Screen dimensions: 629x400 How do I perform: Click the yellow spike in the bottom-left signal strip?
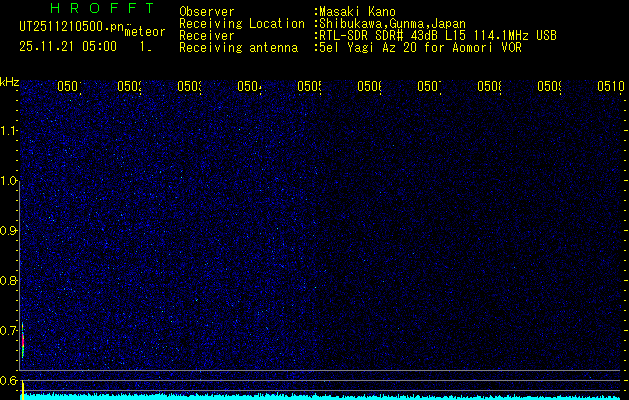23,391
